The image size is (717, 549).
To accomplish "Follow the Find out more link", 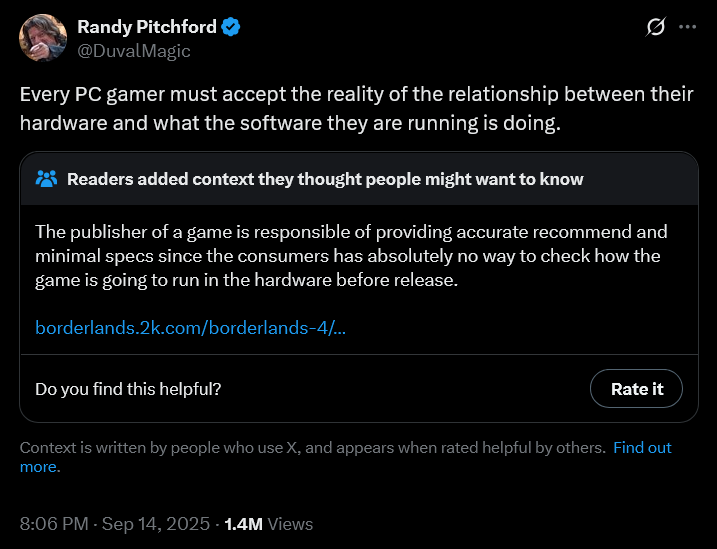I will click(642, 448).
